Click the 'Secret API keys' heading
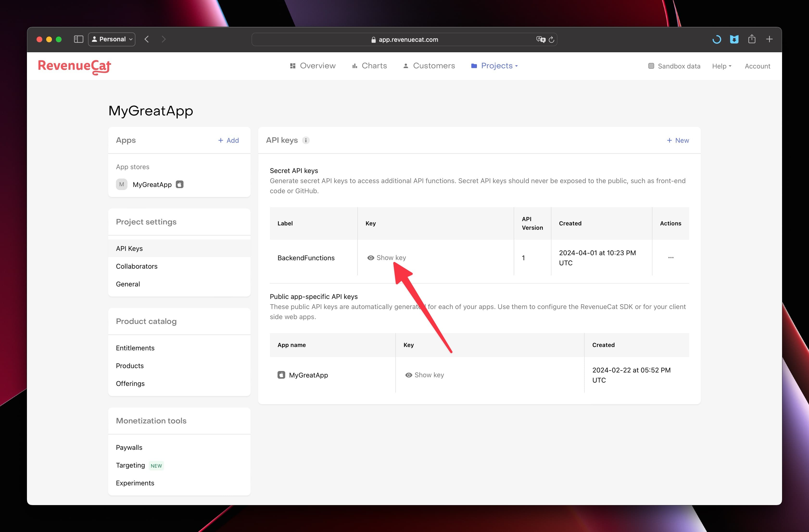 coord(294,171)
